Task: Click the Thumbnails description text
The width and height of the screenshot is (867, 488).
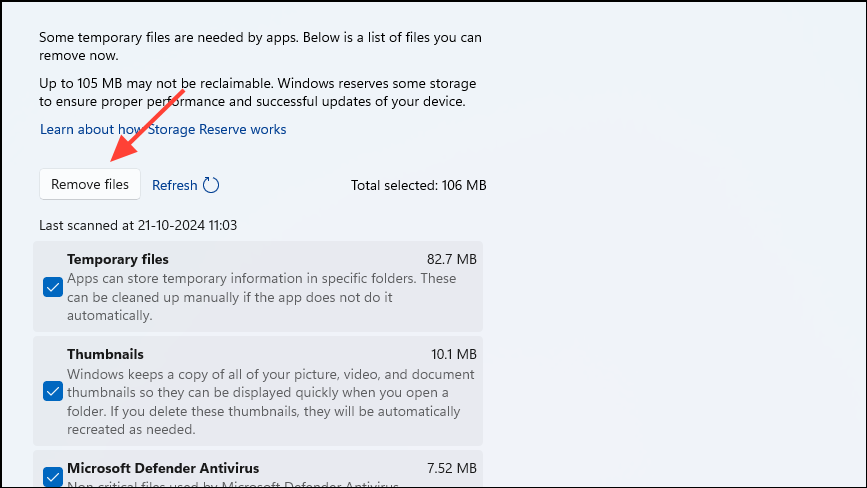Action: point(270,402)
